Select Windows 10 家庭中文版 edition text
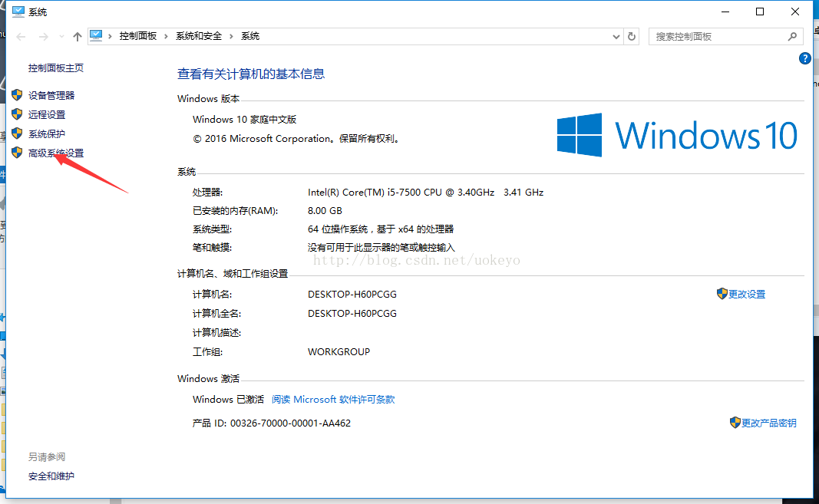 point(244,120)
